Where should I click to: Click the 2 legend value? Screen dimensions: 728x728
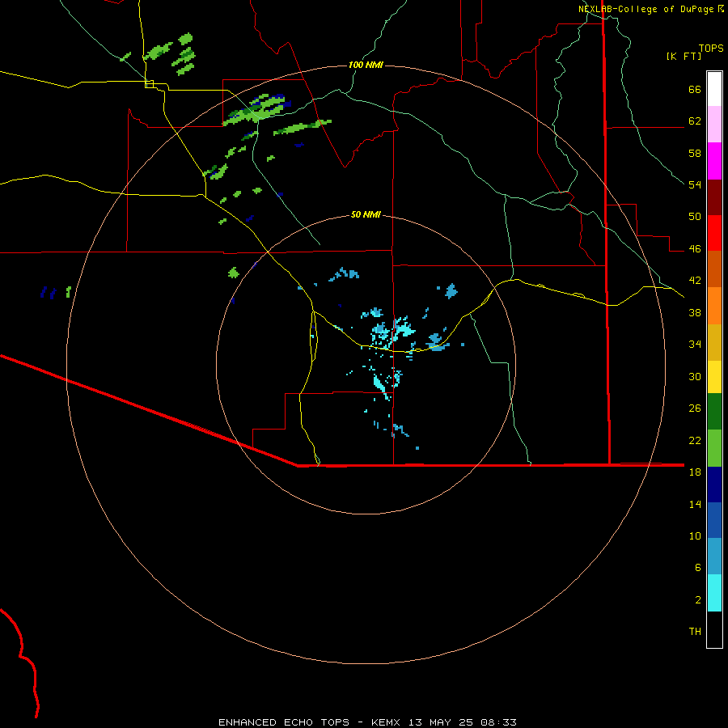698,600
